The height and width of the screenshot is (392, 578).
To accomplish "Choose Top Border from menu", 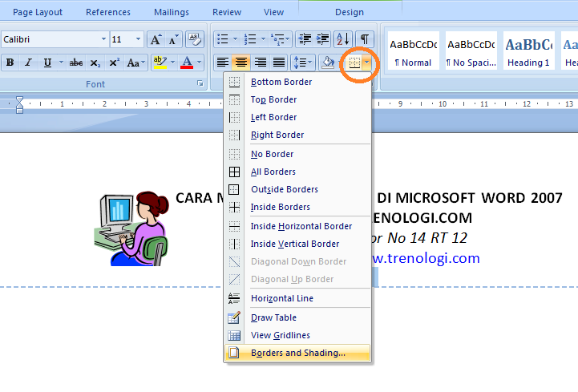I will coord(297,99).
